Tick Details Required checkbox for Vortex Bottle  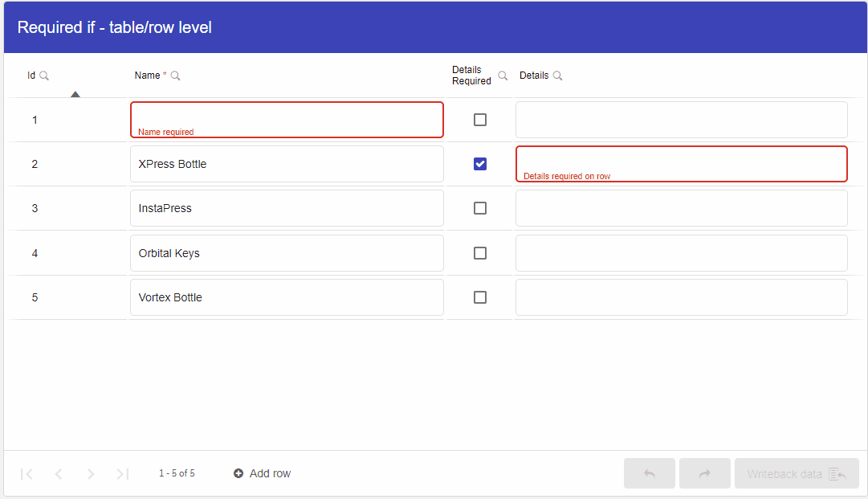[x=480, y=297]
